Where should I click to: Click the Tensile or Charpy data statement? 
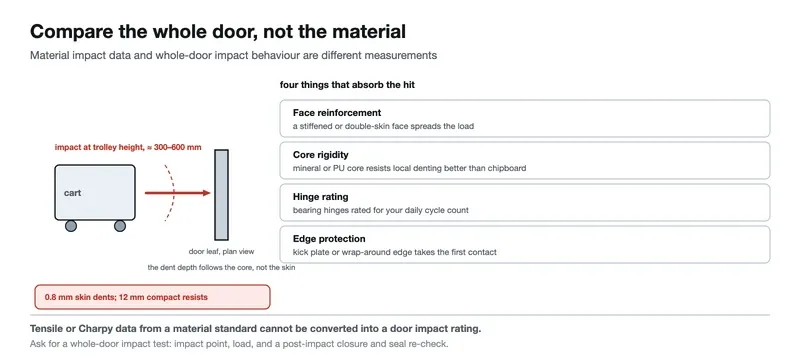click(256, 329)
